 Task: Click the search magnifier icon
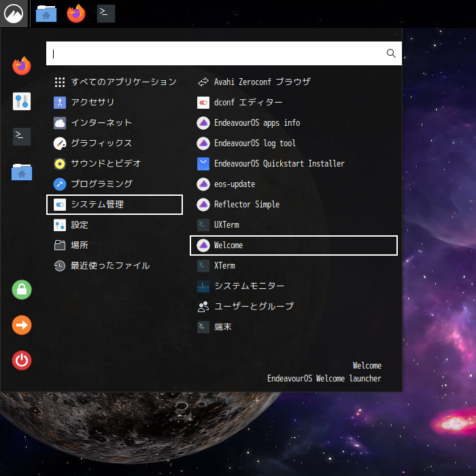391,54
